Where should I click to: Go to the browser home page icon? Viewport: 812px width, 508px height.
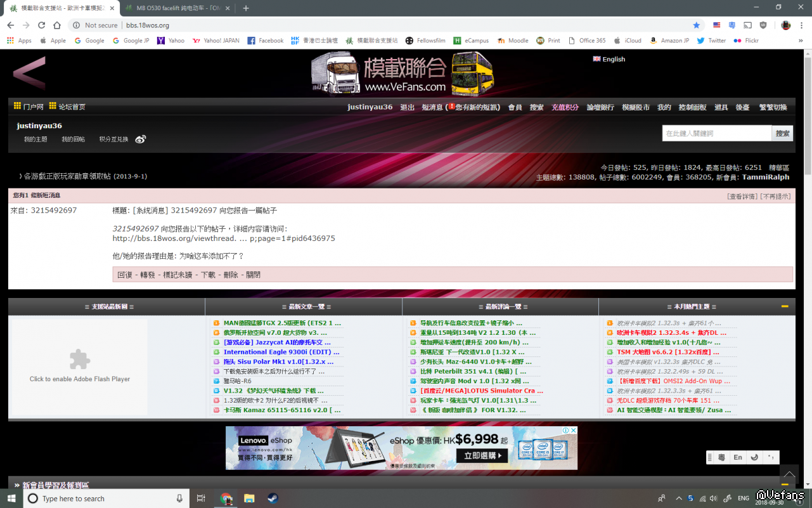click(x=57, y=25)
